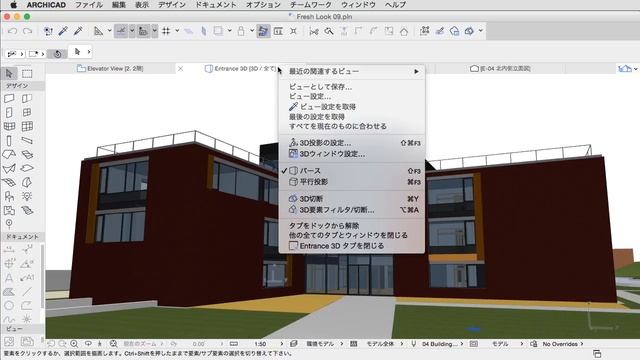Select the Hotspot tool
The height and width of the screenshot is (360, 640).
(x=27, y=319)
